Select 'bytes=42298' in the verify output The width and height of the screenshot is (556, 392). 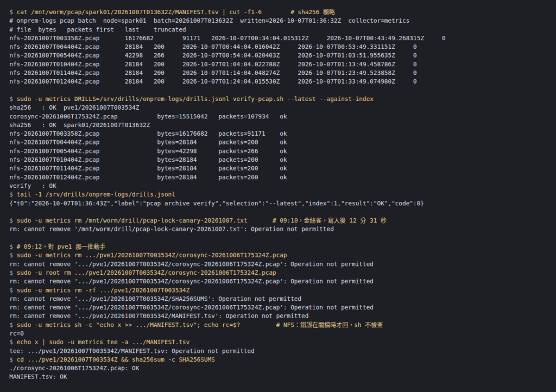click(x=177, y=151)
